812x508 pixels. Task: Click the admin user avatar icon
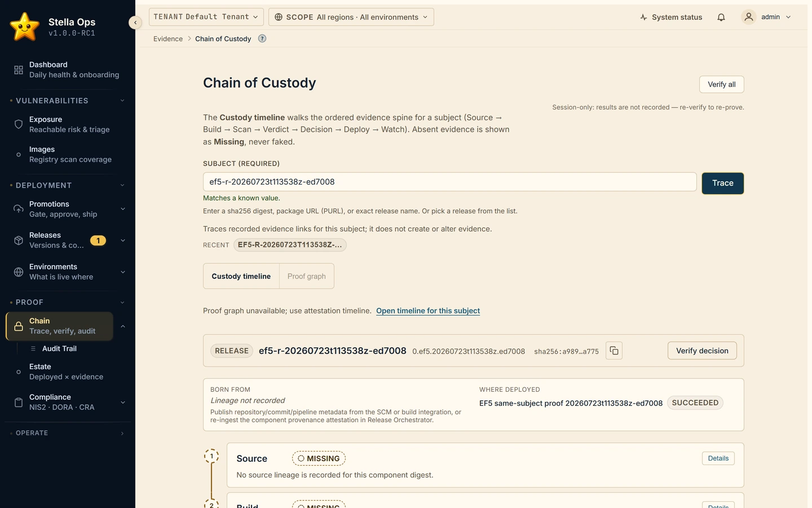(748, 17)
